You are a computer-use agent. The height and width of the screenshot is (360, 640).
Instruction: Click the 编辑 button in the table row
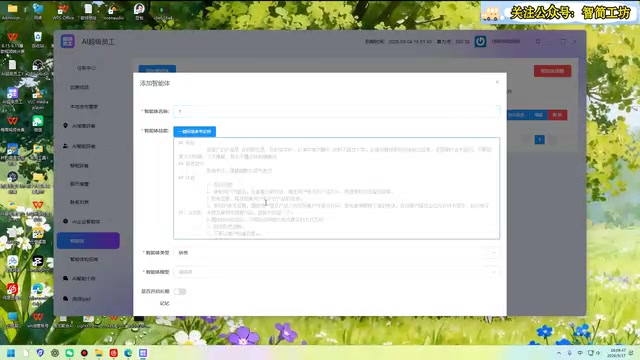click(x=538, y=115)
